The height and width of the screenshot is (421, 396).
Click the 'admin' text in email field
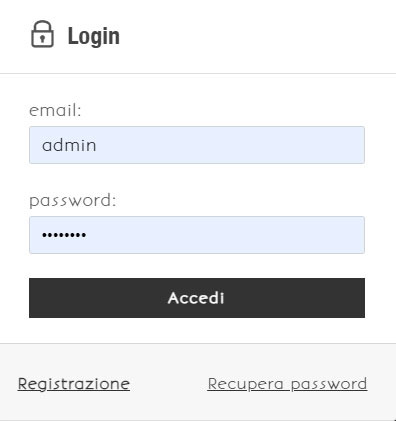click(69, 145)
